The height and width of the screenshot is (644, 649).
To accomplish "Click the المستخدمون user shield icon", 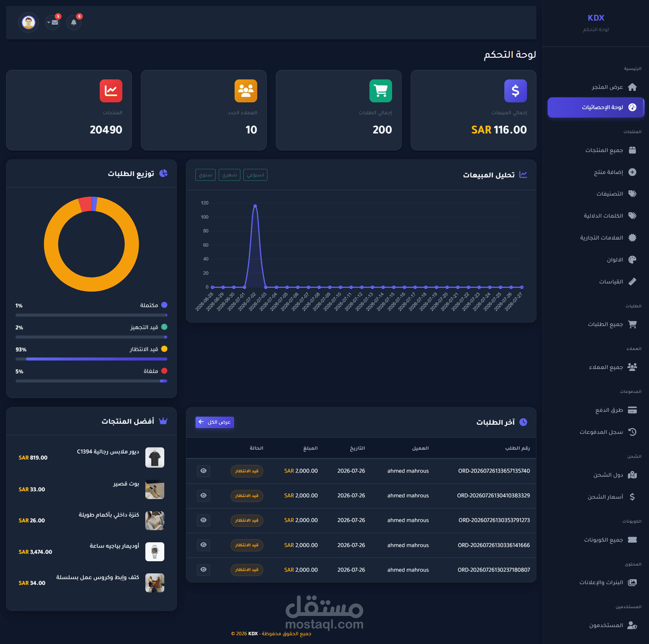I will [x=632, y=625].
